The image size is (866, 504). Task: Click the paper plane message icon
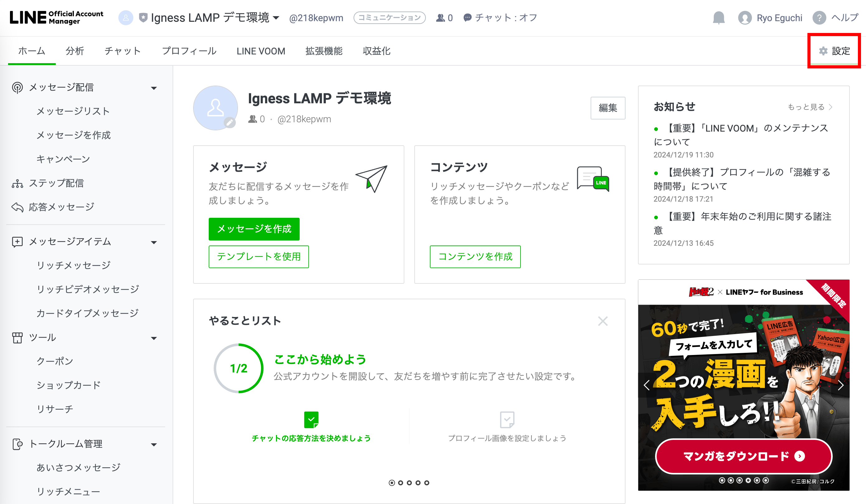pyautogui.click(x=372, y=179)
